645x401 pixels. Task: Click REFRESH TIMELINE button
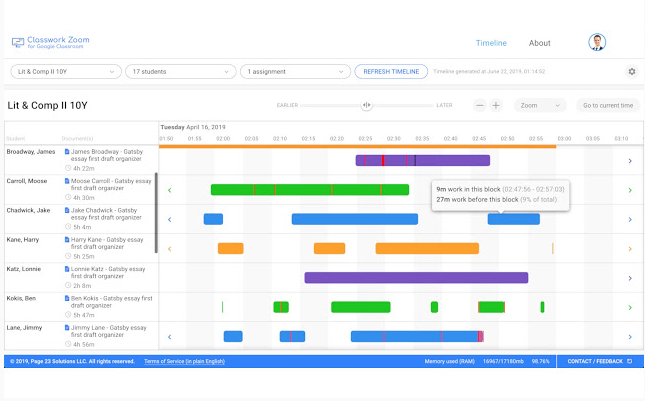pos(391,72)
